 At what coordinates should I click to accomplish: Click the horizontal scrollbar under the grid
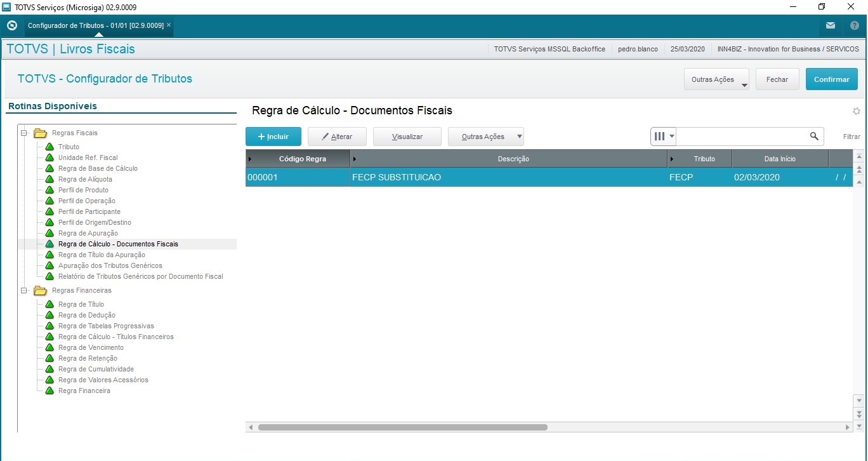pyautogui.click(x=402, y=427)
